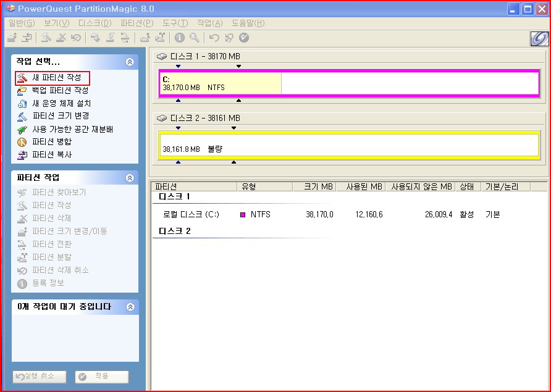
Task: Click the 백업 파티션 작성 folder icon
Action: click(22, 91)
